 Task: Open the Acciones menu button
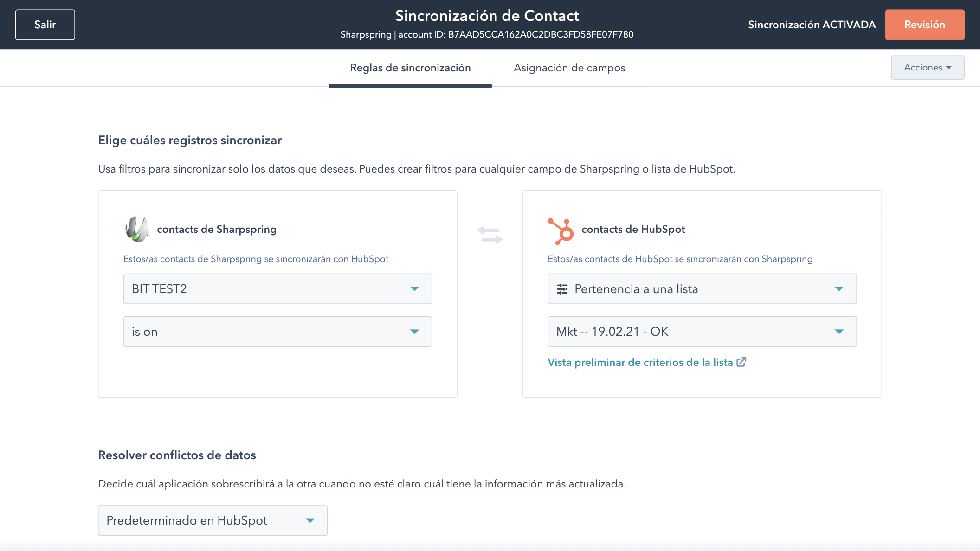(x=927, y=68)
